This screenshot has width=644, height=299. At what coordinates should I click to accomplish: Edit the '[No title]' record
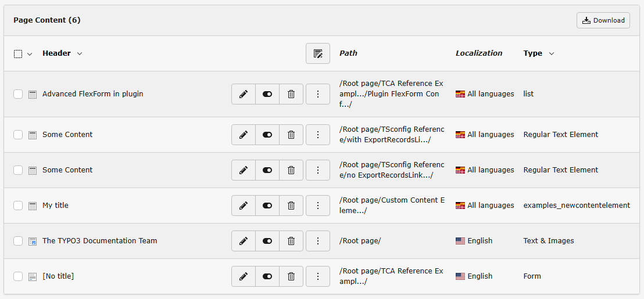(x=244, y=276)
